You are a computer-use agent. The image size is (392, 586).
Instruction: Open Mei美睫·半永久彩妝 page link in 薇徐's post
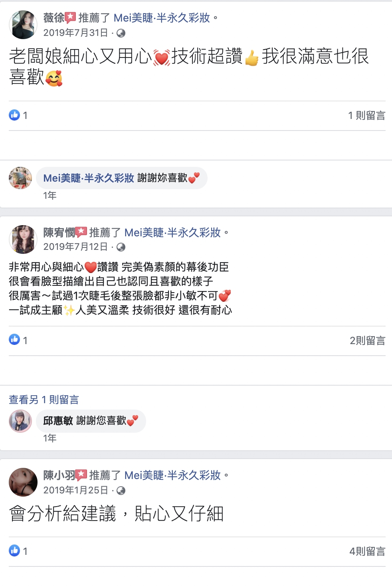[x=162, y=18]
